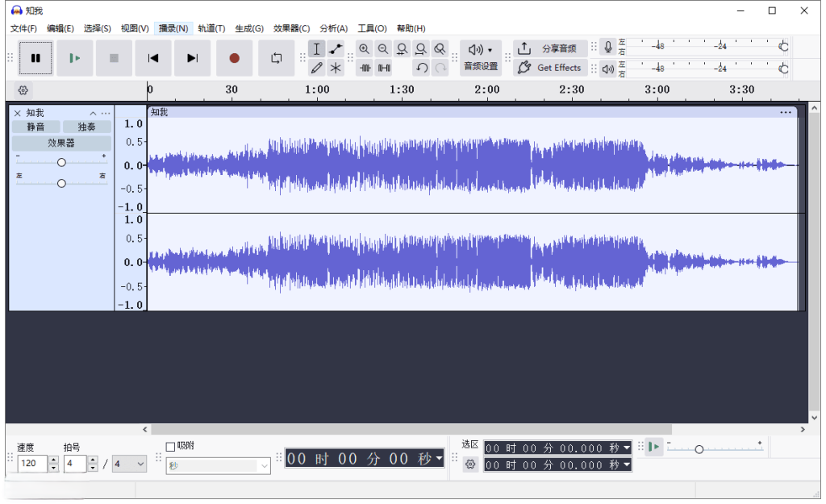Open the time signature denominator dropdown
This screenshot has height=504, width=826.
(130, 464)
